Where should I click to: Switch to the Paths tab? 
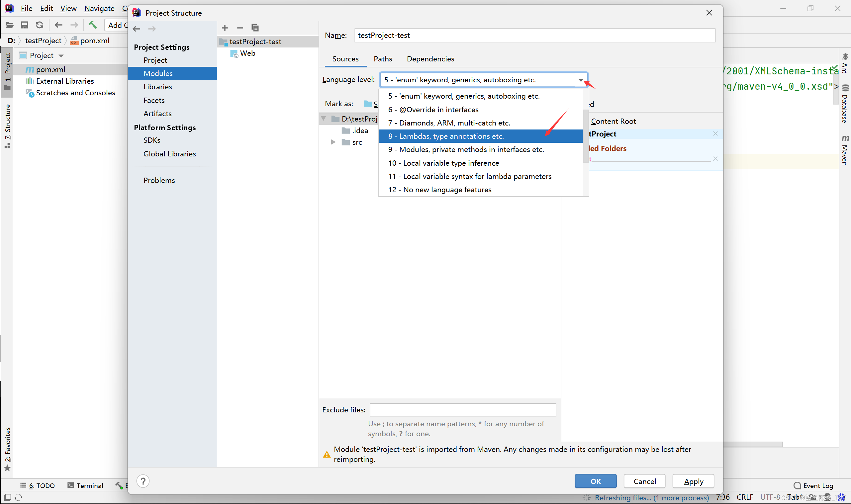pyautogui.click(x=383, y=59)
